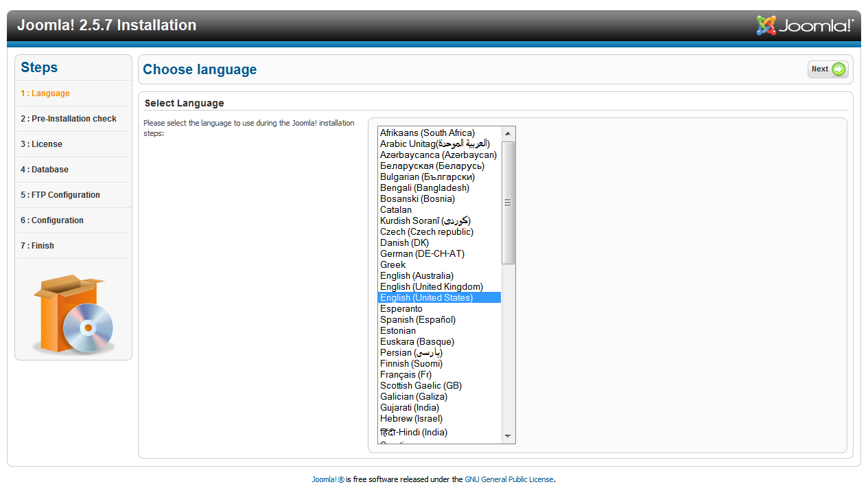868x491 pixels.
Task: Go to step 3: License
Action: [41, 144]
